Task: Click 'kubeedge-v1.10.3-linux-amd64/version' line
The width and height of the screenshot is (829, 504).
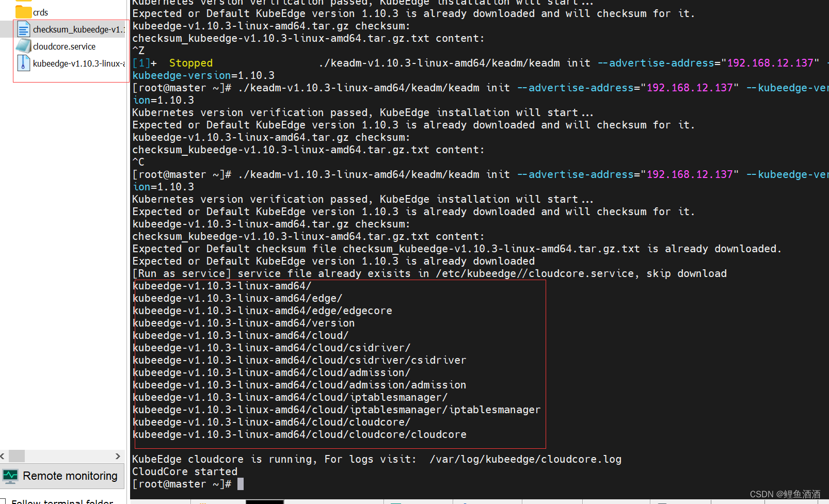Action: click(244, 323)
